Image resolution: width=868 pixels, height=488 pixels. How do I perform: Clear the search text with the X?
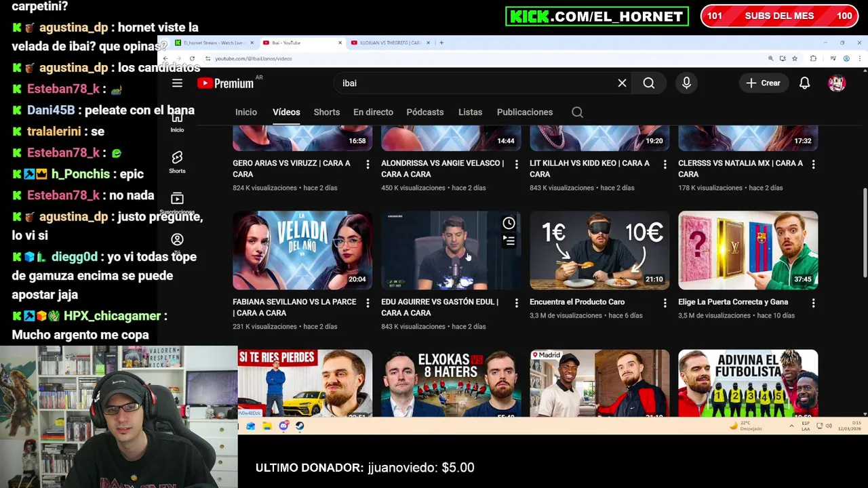[x=622, y=83]
